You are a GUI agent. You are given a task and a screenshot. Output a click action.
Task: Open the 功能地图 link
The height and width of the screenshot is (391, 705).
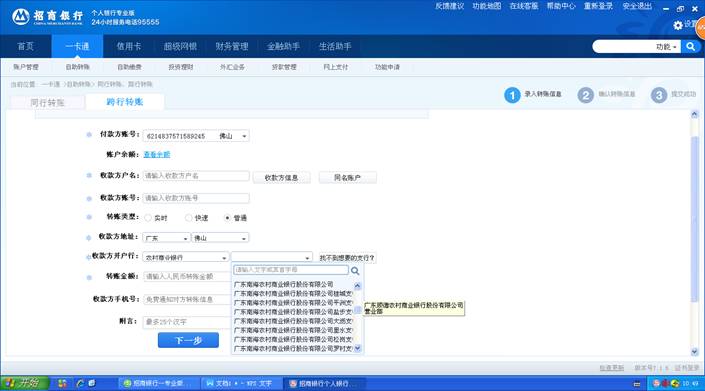point(486,6)
